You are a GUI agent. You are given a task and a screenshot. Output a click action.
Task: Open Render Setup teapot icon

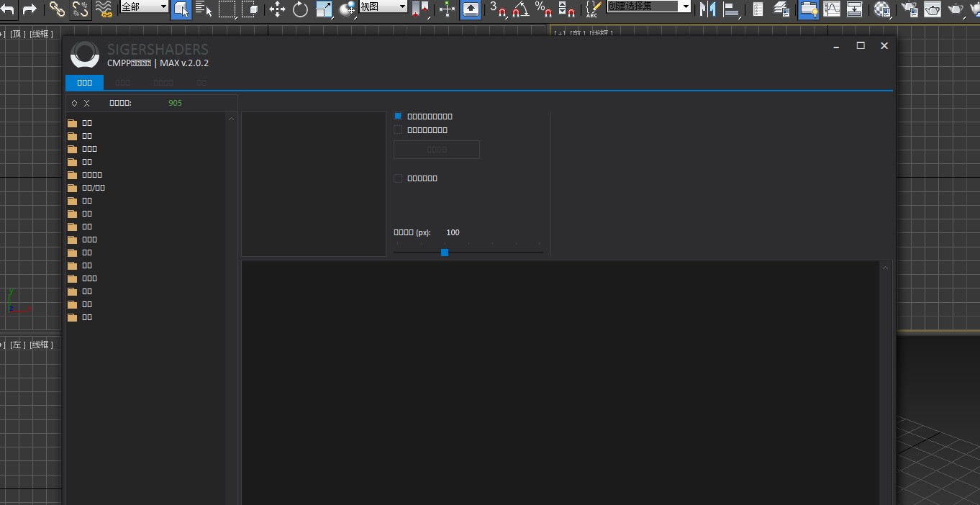point(909,9)
